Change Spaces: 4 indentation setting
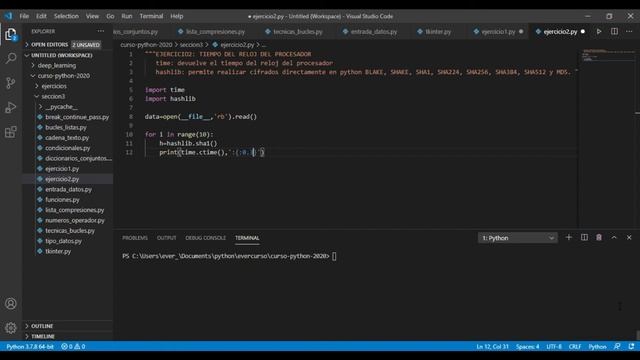This screenshot has width=640, height=360. pos(527,347)
